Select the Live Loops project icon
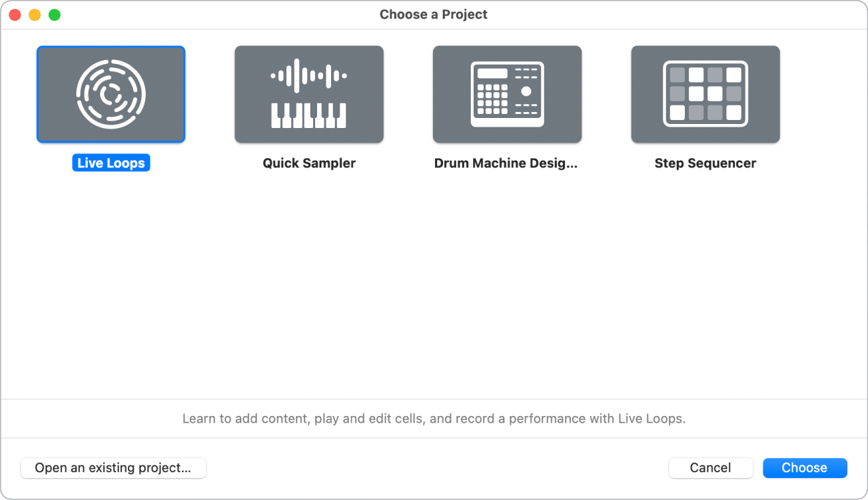 (x=111, y=94)
